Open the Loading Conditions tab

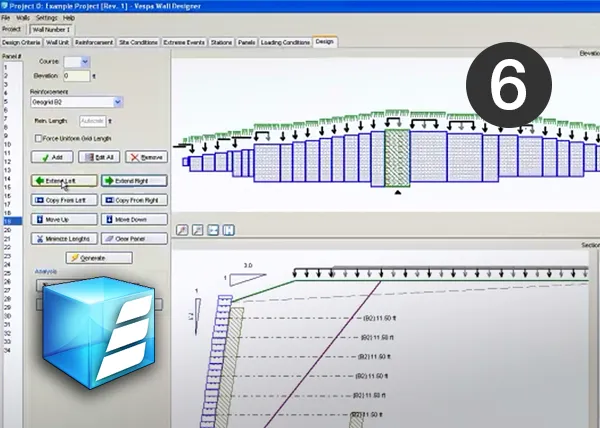[x=285, y=42]
